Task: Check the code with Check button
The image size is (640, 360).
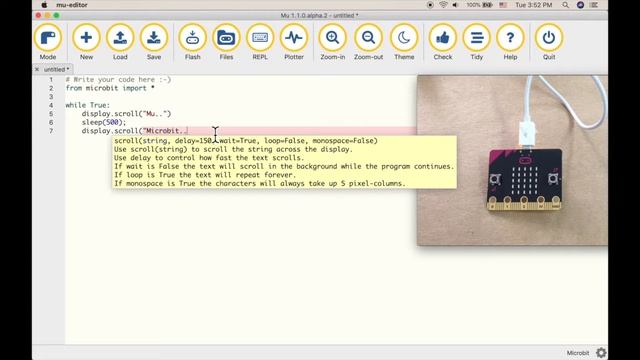Action: click(x=442, y=42)
